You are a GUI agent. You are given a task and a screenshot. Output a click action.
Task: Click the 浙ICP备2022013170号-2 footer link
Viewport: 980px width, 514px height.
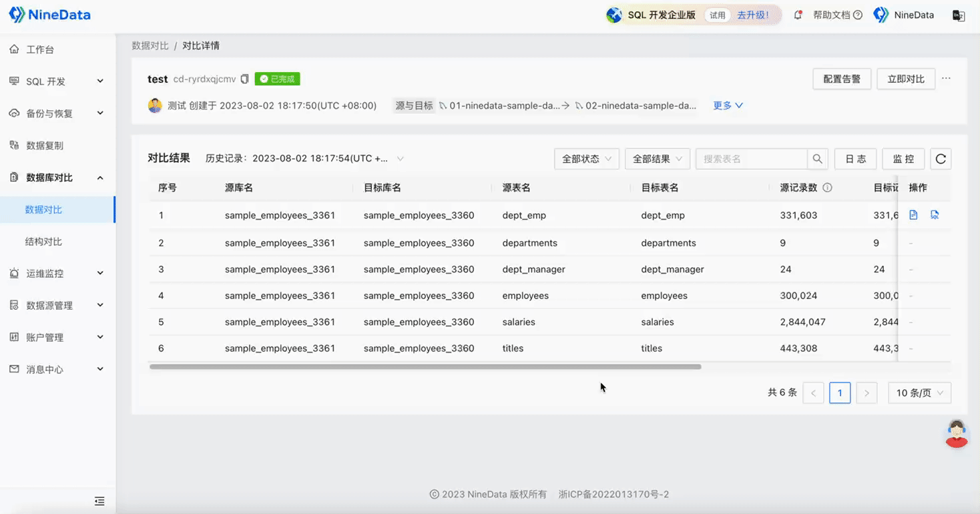tap(614, 495)
